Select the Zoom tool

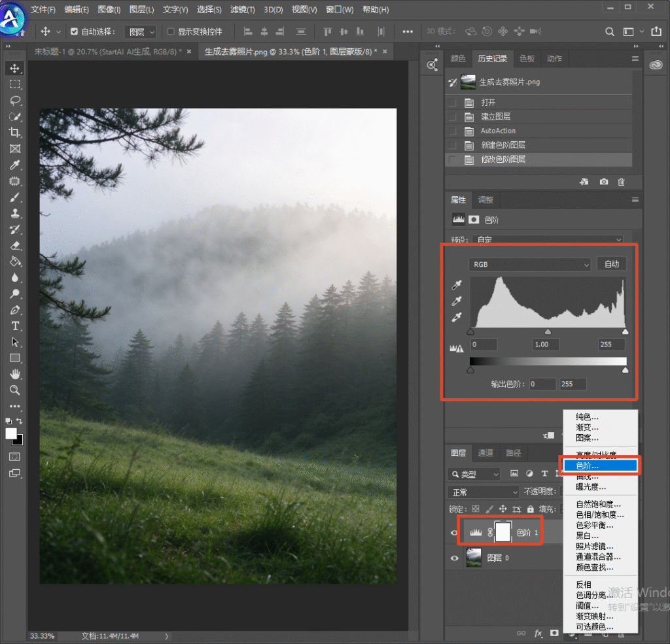tap(15, 390)
